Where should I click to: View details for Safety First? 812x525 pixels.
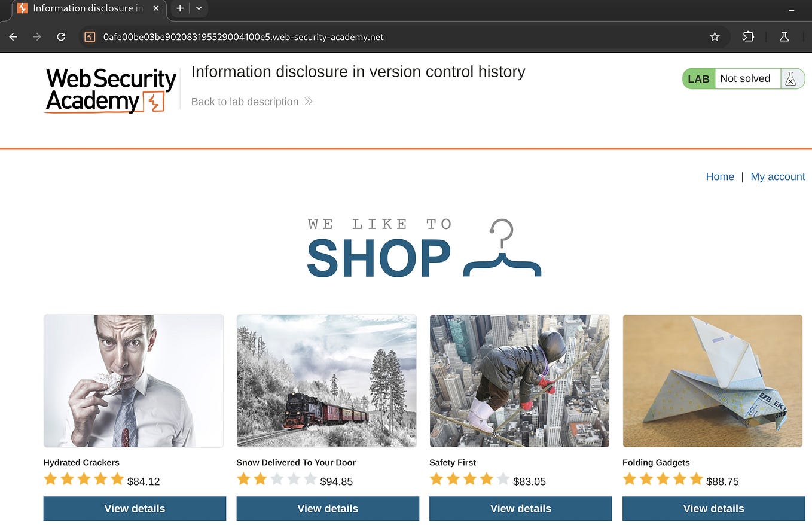[521, 509]
